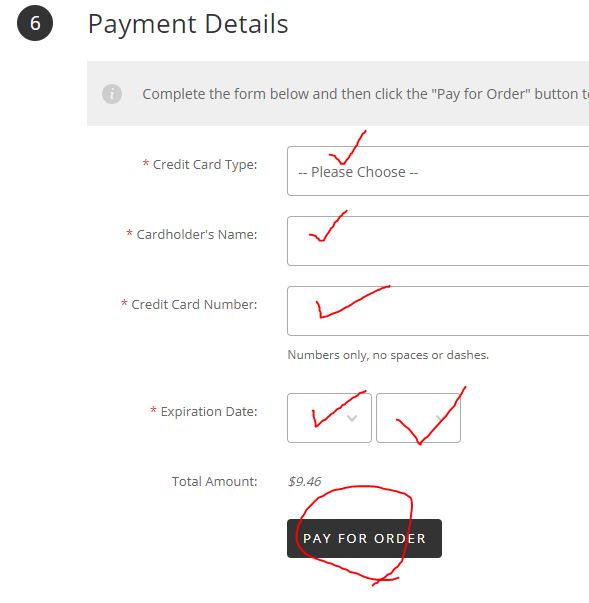
Task: Focus the Credit Card Number input field
Action: coord(438,311)
